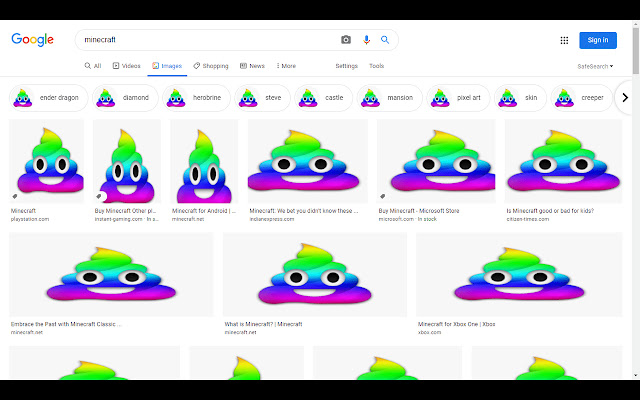Choose the pixel art suggestion chip
Image resolution: width=640 pixels, height=400 pixels.
458,98
